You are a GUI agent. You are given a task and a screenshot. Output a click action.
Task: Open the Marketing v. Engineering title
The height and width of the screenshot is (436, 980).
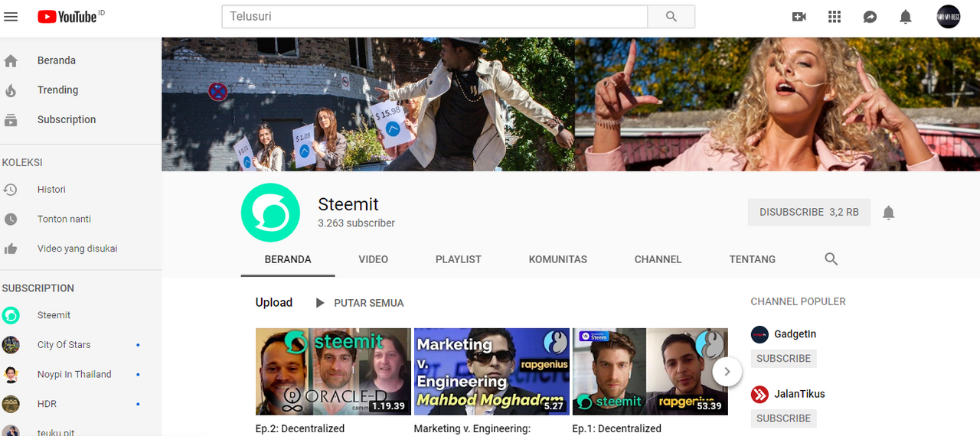[472, 429]
